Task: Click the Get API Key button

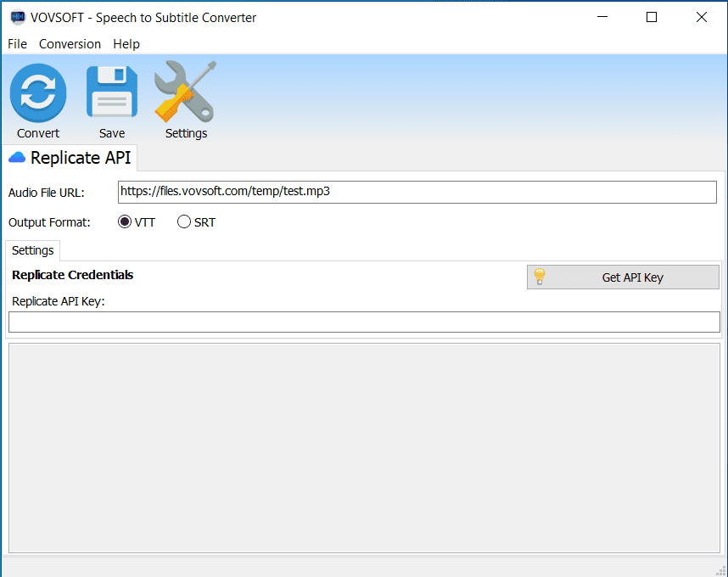Action: (623, 277)
